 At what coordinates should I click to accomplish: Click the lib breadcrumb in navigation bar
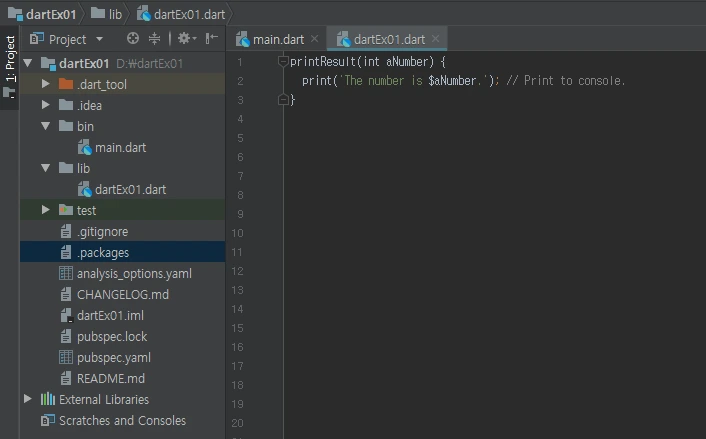107,14
